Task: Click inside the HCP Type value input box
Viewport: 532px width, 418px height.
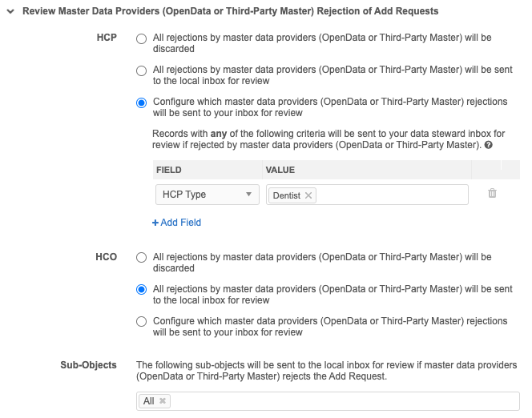Action: click(393, 195)
